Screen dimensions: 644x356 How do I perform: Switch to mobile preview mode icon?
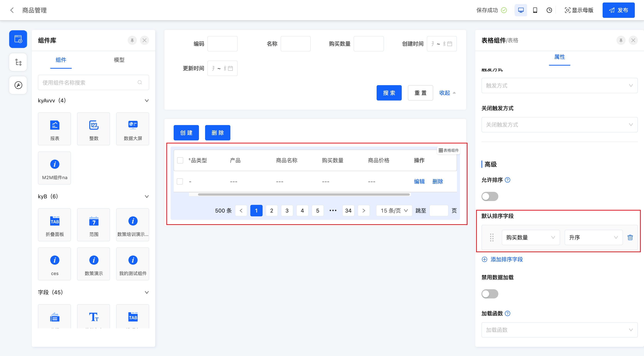pos(535,10)
